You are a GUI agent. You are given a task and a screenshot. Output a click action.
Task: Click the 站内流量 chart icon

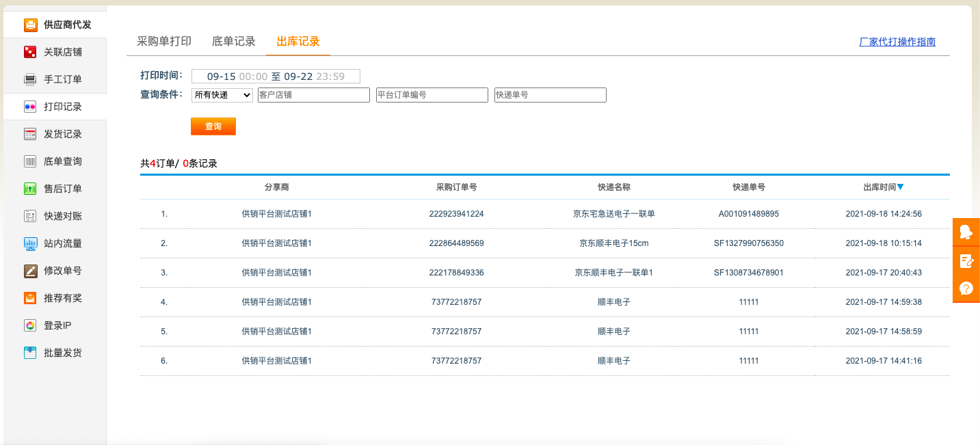pyautogui.click(x=30, y=243)
